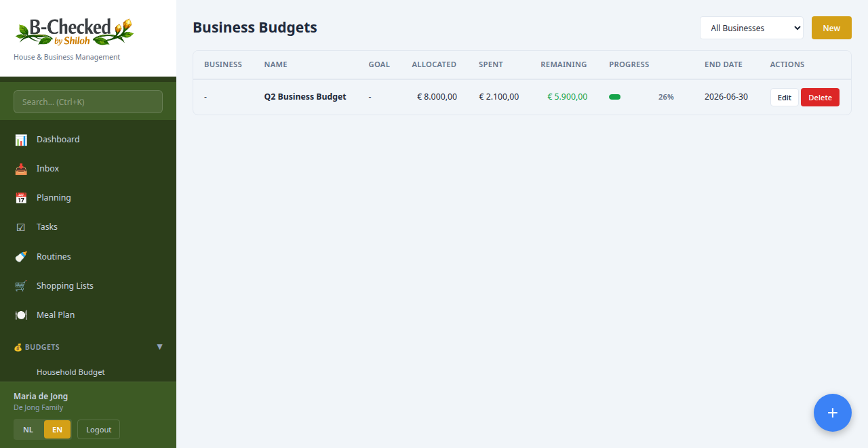The height and width of the screenshot is (448, 868).
Task: Select the Dashboard icon in the sidebar
Action: tap(20, 139)
